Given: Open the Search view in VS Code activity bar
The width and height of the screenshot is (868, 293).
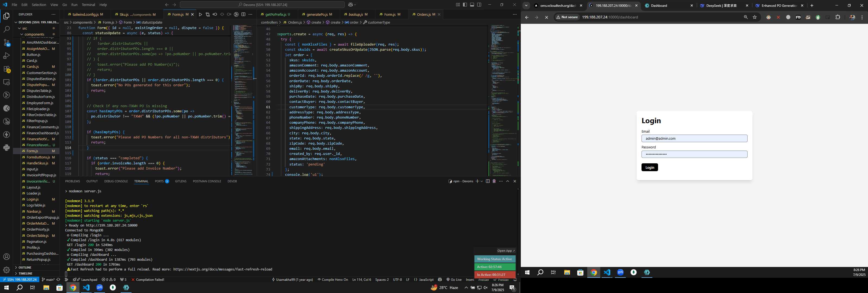Looking at the screenshot, I should click(7, 29).
